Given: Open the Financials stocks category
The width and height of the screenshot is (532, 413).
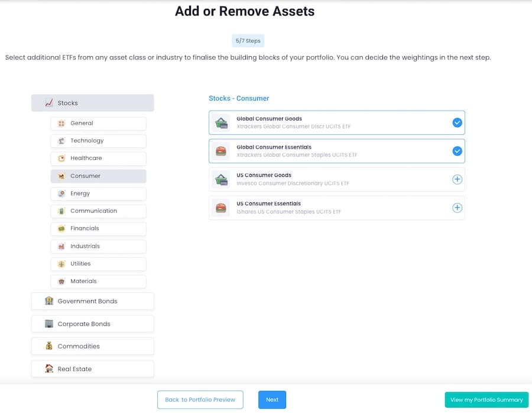Looking at the screenshot, I should point(98,228).
